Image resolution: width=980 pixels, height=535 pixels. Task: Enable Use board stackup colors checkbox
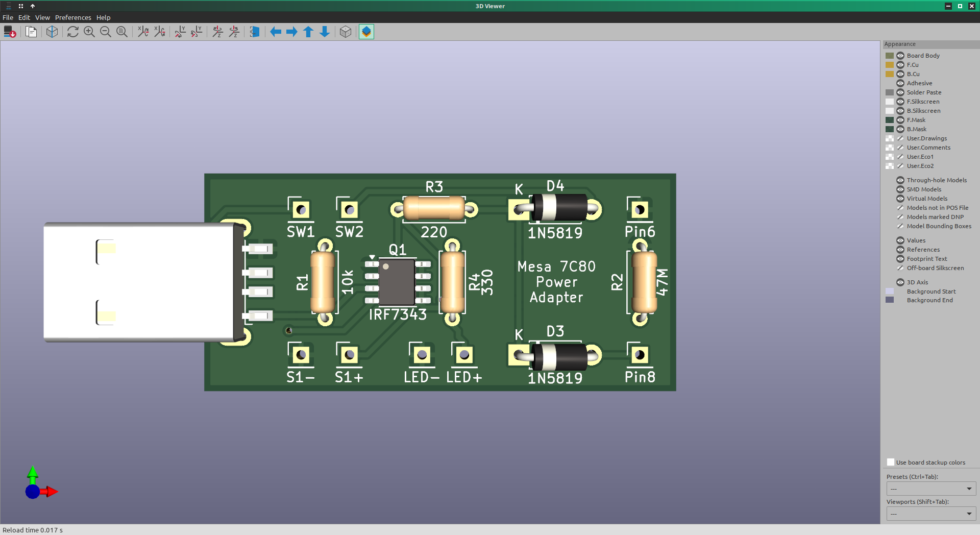[891, 463]
